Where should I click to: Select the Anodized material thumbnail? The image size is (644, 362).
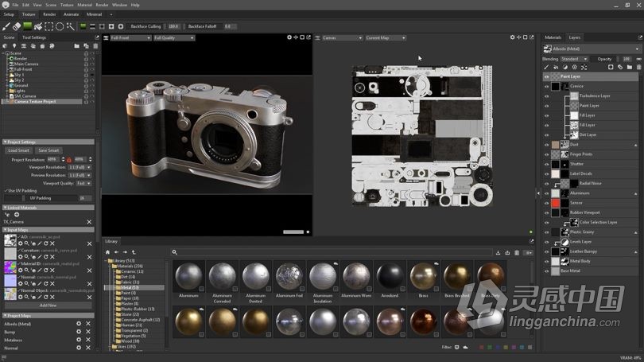390,278
